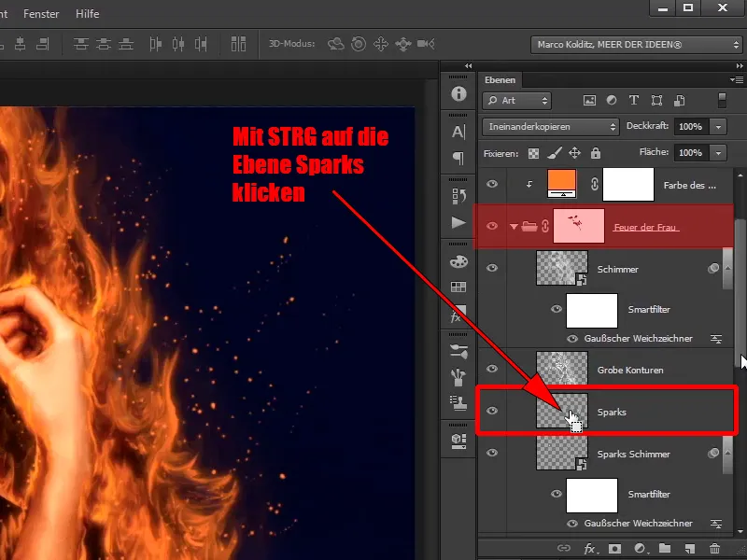Filter layers by shape layers icon

[x=656, y=101]
